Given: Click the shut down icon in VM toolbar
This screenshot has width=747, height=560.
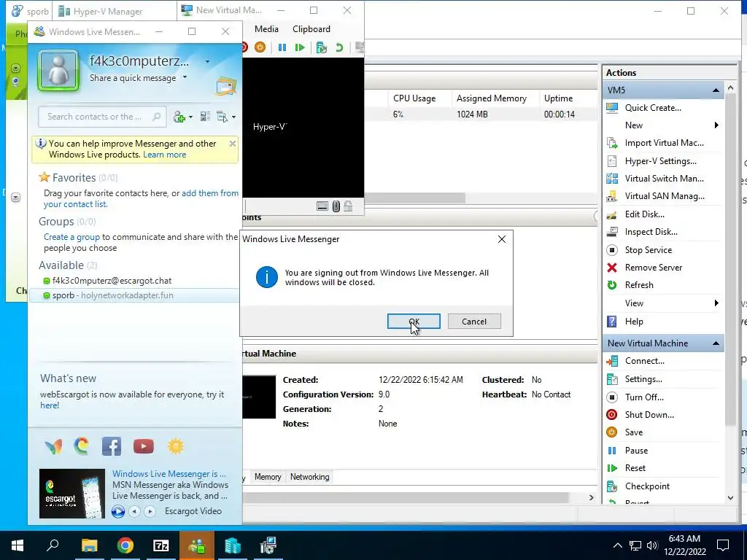Looking at the screenshot, I should click(244, 47).
